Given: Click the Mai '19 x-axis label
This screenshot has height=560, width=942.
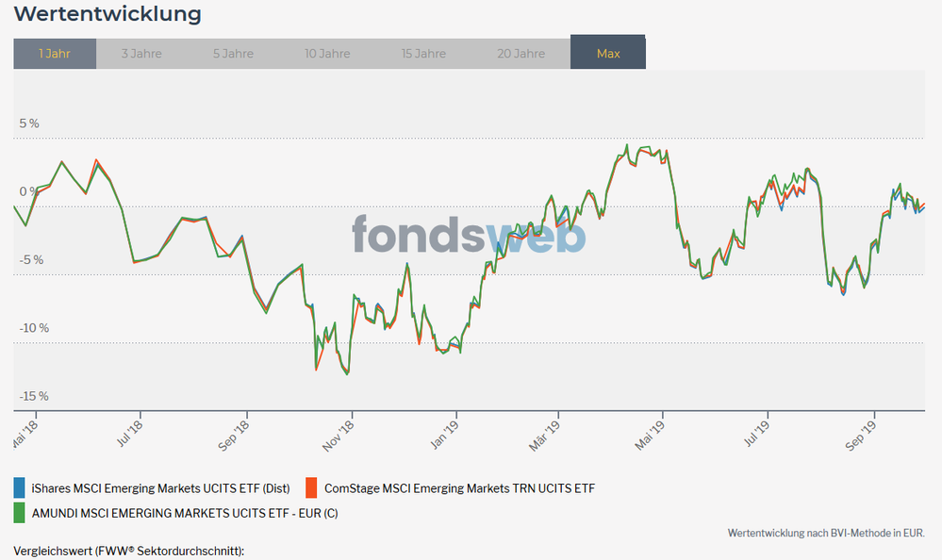Looking at the screenshot, I should [x=650, y=435].
